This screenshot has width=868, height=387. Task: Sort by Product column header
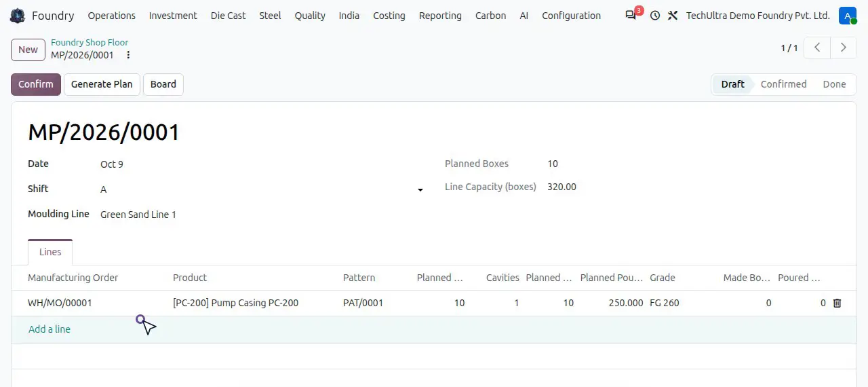click(x=190, y=278)
